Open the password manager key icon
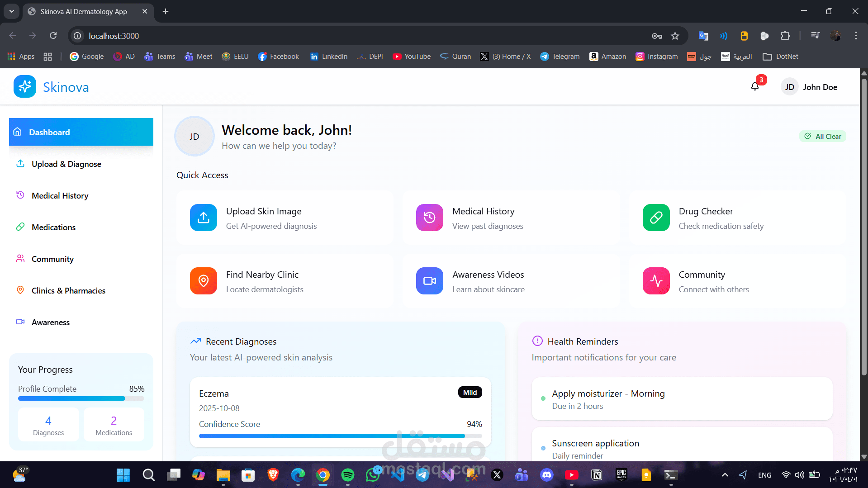This screenshot has width=868, height=488. 657,36
